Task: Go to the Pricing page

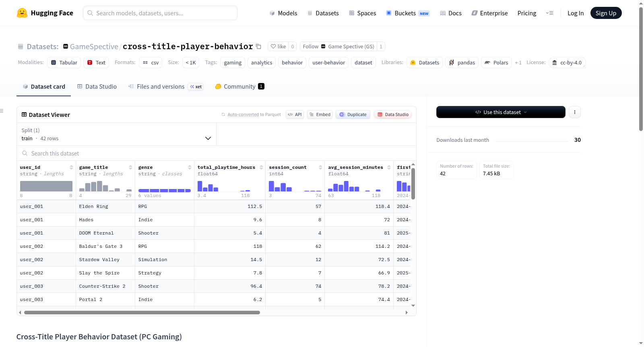Action: pyautogui.click(x=527, y=13)
